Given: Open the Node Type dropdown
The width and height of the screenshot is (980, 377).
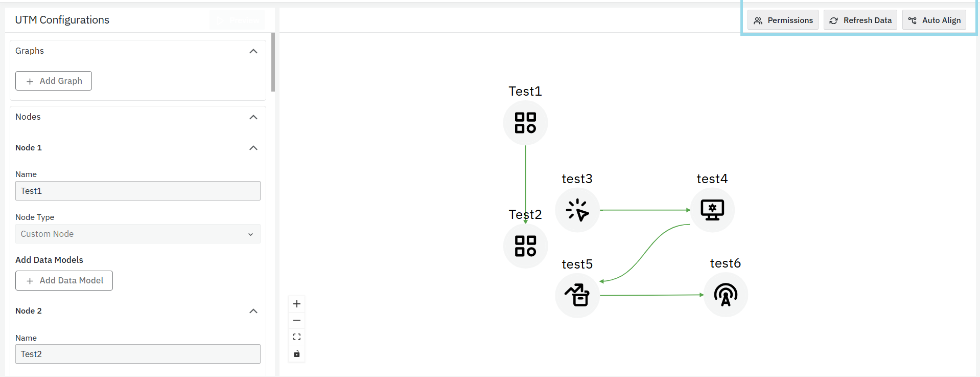Looking at the screenshot, I should [x=138, y=234].
